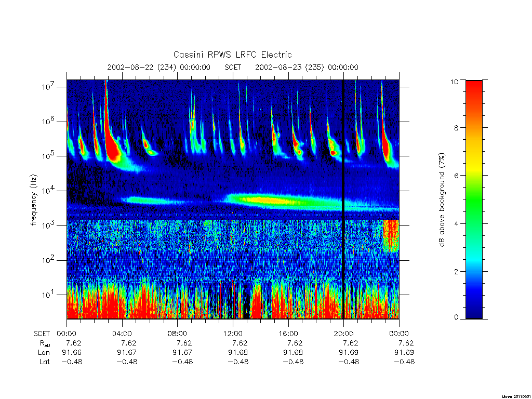The width and height of the screenshot is (532, 399).
Task: Click the large red burst near 03:00
Action: (111, 142)
